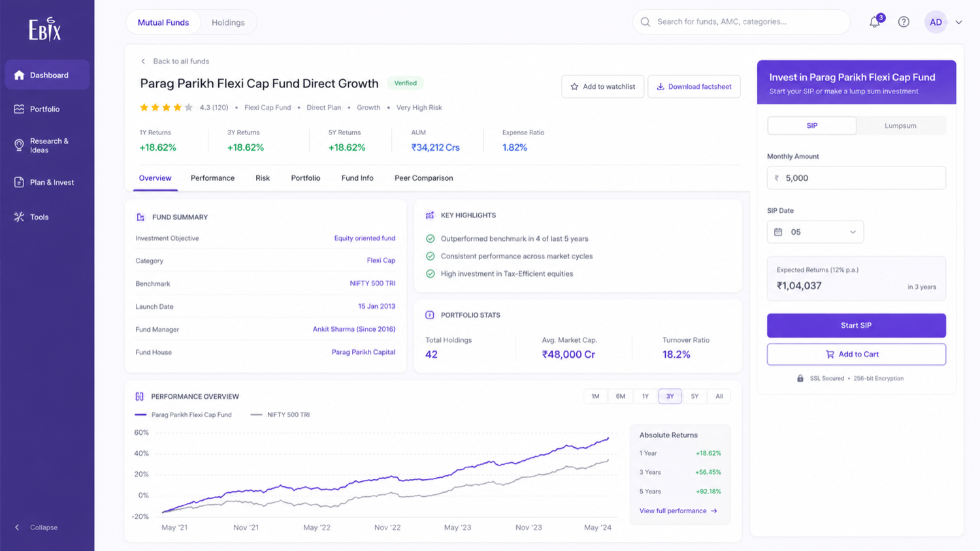Toggle Parag Parikh Flexi Cap Fund legend
The width and height of the screenshot is (980, 551).
pyautogui.click(x=183, y=415)
